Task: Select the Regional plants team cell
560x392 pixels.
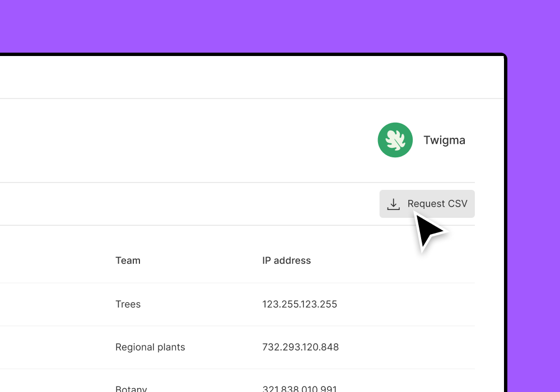Action: [x=150, y=347]
